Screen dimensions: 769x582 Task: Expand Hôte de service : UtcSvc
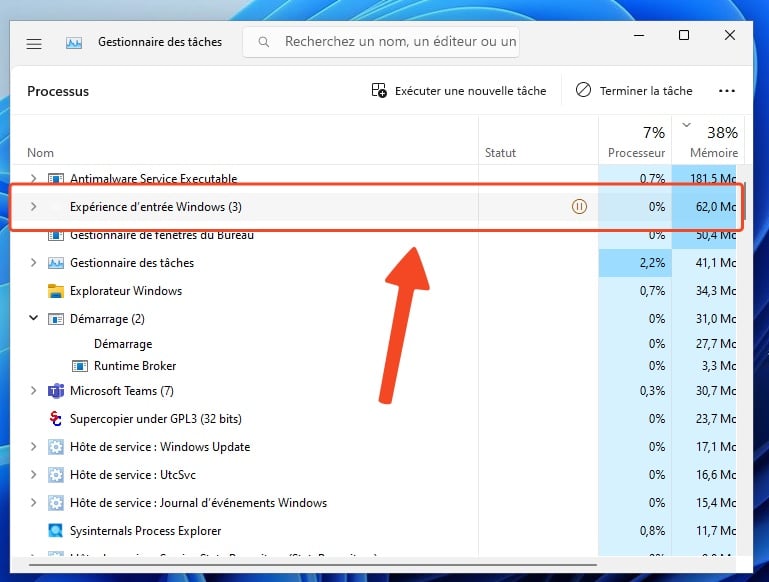click(33, 475)
